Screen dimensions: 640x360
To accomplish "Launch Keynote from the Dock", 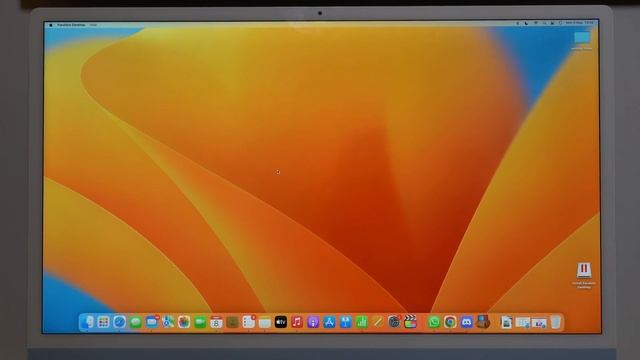I will (x=345, y=322).
